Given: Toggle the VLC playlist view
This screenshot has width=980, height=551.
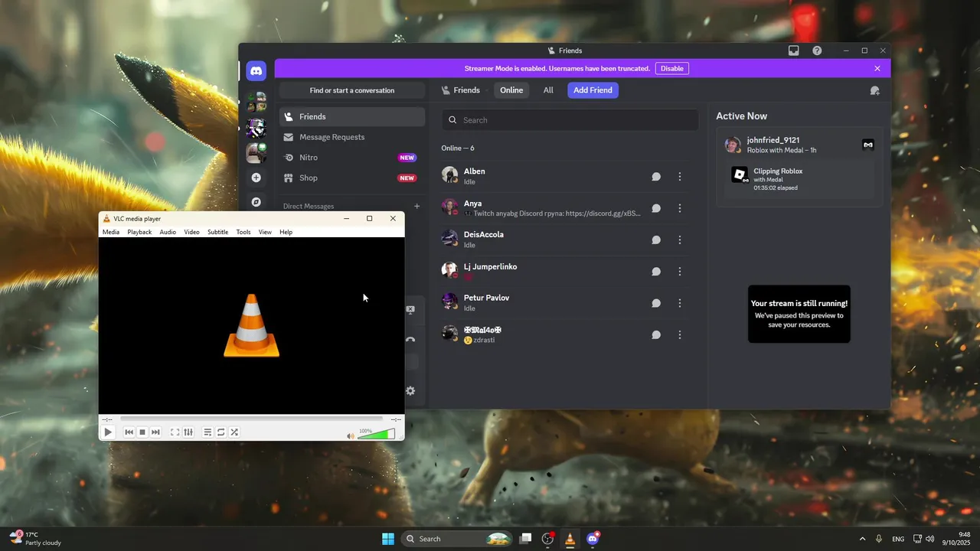Looking at the screenshot, I should [207, 432].
